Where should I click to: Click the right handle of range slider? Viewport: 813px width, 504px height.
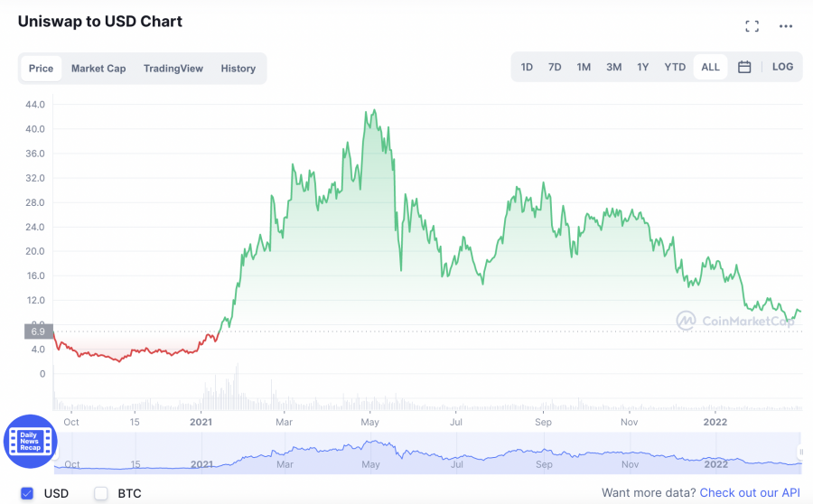[800, 452]
